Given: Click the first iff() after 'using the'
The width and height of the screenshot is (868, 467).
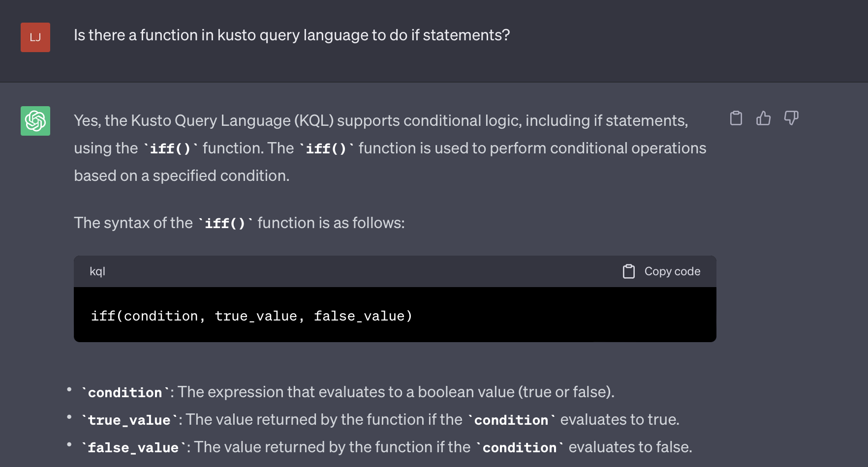Looking at the screenshot, I should pos(170,148).
